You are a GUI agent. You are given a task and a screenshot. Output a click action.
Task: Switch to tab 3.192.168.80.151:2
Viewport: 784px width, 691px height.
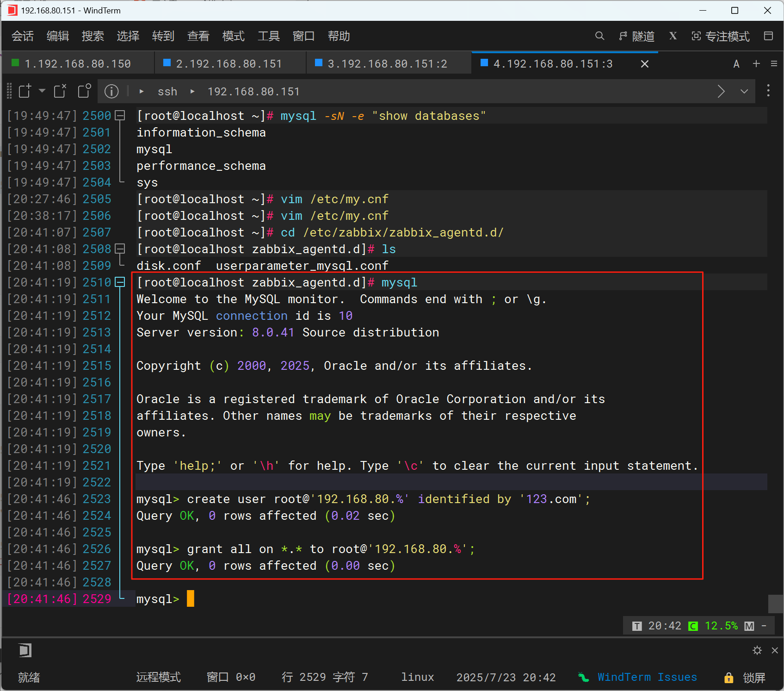tap(389, 63)
